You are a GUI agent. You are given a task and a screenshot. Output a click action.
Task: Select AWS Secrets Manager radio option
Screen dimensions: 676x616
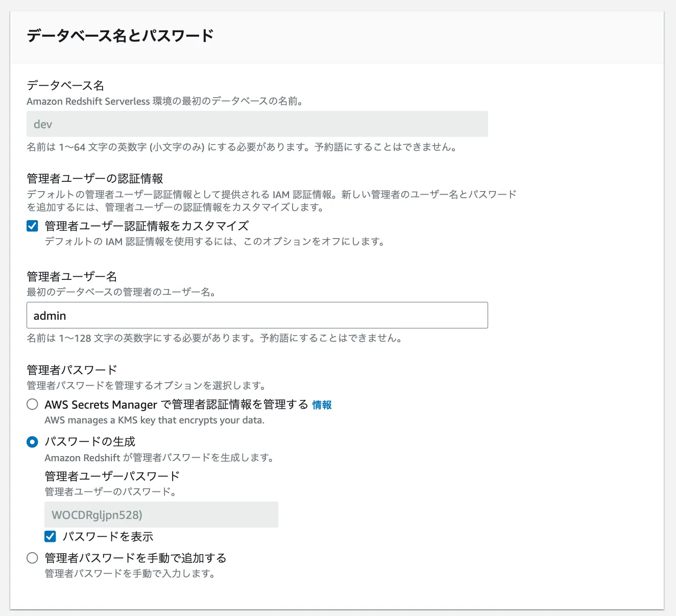[x=32, y=405]
